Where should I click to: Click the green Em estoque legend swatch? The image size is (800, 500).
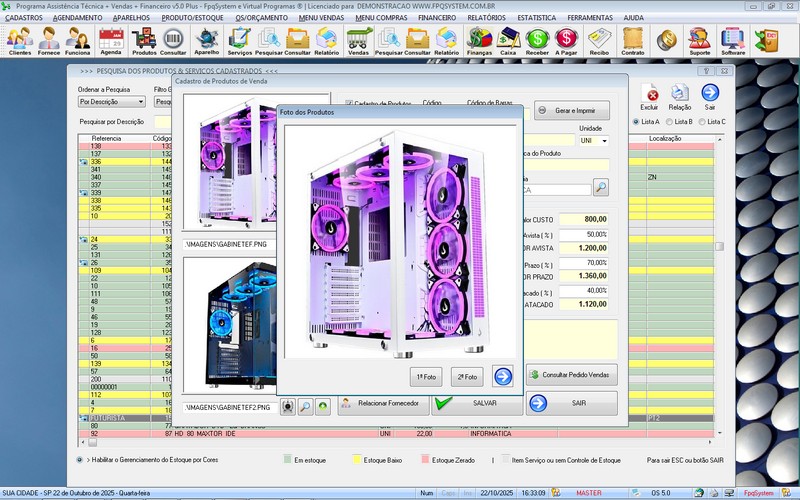287,460
